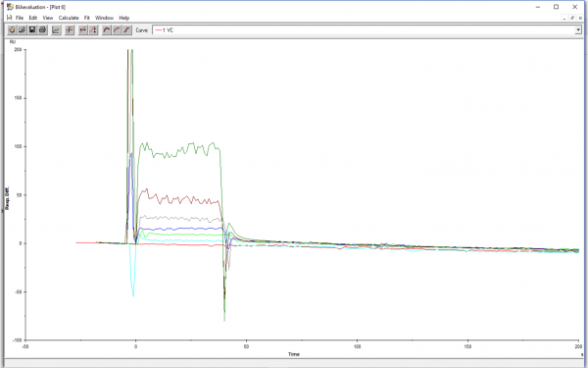Open the Calculate menu
The height and width of the screenshot is (368, 588).
tap(69, 18)
